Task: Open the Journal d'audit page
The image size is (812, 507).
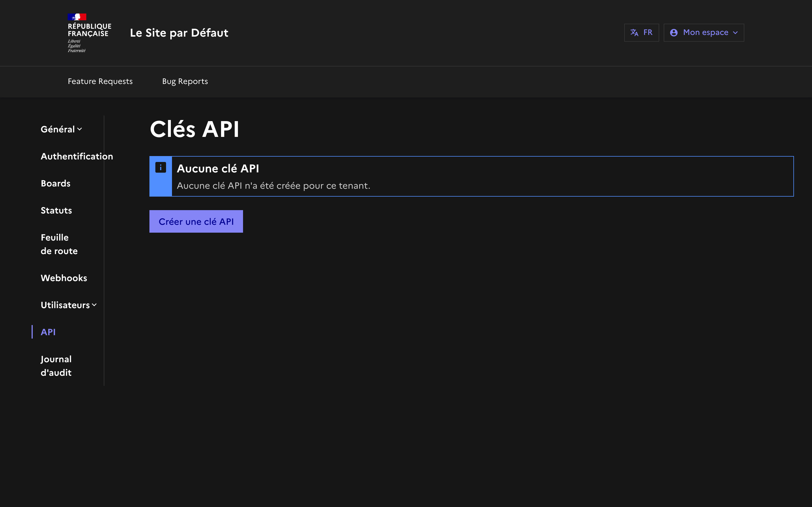Action: [x=56, y=366]
